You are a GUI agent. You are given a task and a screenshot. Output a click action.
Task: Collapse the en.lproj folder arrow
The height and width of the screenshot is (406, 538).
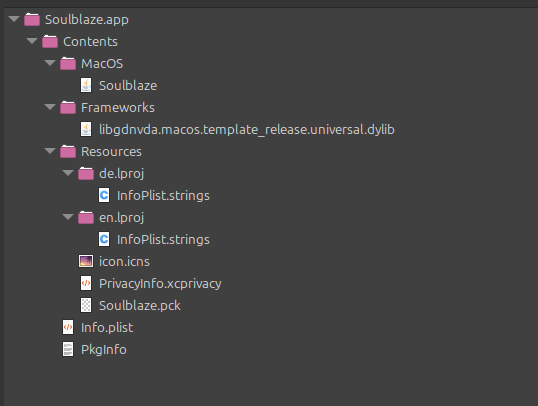tap(68, 217)
